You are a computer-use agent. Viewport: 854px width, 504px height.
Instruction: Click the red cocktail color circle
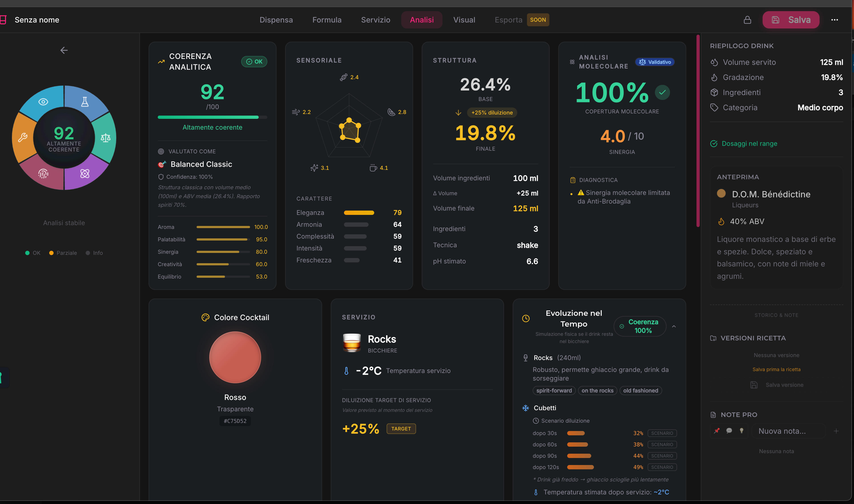[235, 357]
